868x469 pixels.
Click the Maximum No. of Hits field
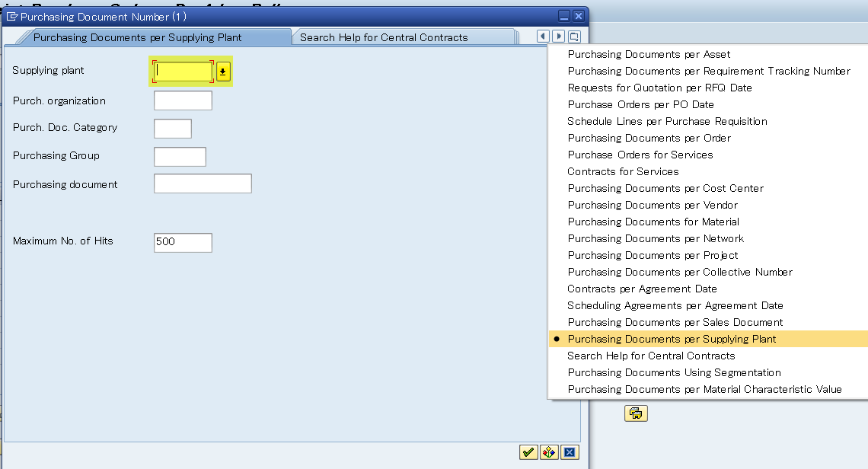(183, 243)
